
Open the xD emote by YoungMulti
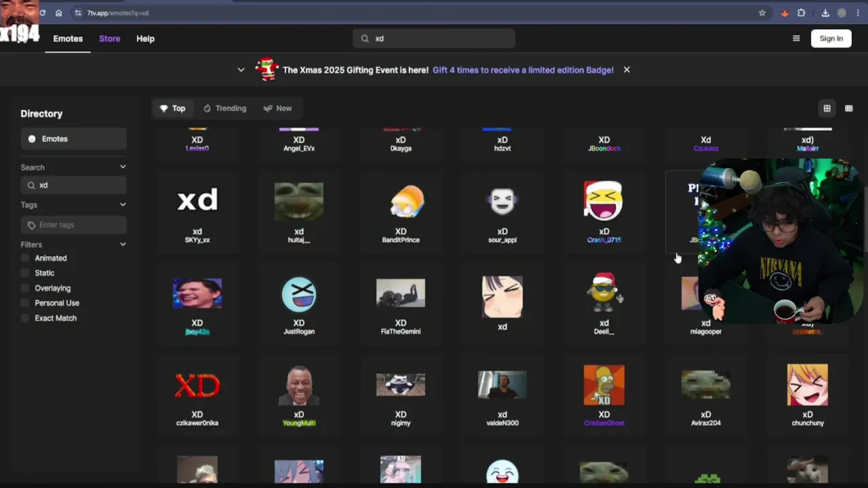(299, 394)
